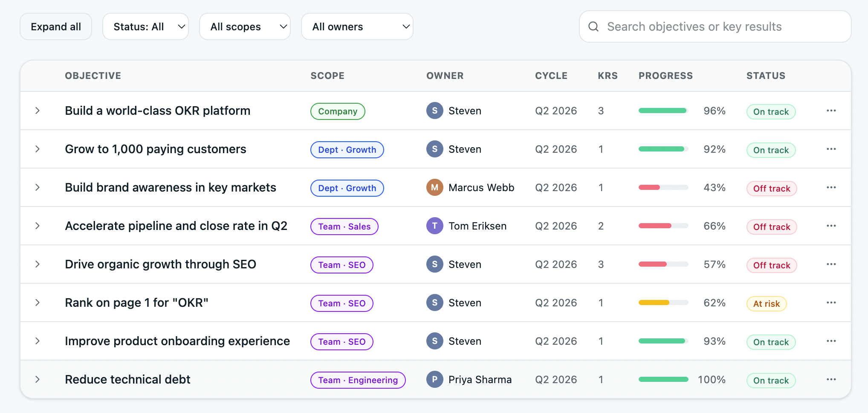
Task: Click the Team · Engineering scope tag
Action: 358,380
